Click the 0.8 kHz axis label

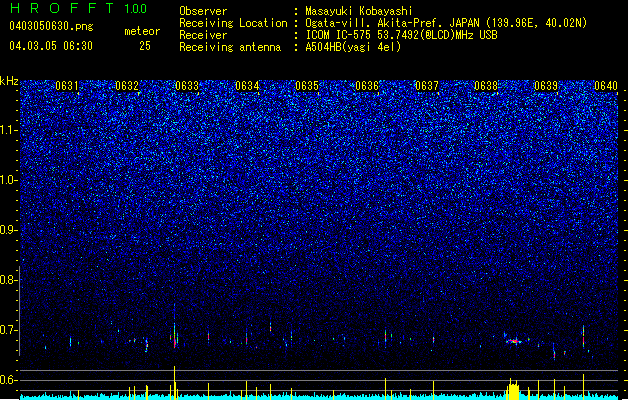(x=9, y=280)
